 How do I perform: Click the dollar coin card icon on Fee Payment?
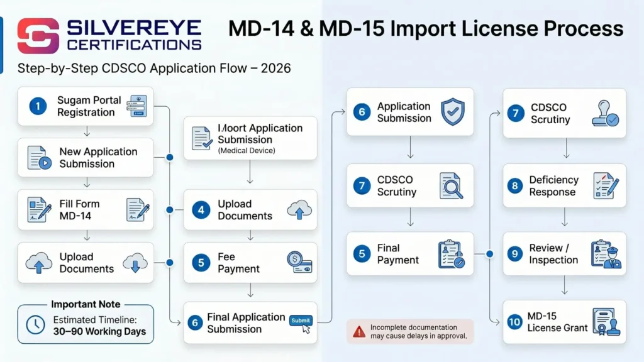(299, 262)
